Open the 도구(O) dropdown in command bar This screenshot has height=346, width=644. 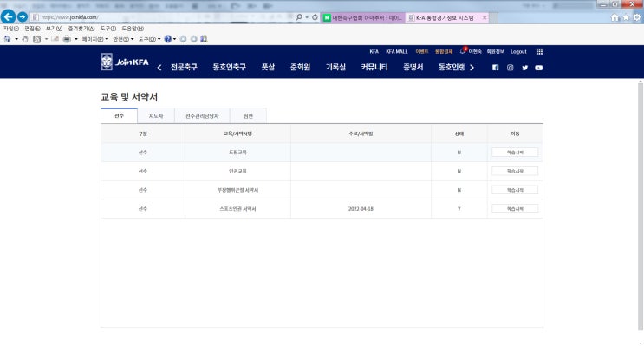coord(149,39)
